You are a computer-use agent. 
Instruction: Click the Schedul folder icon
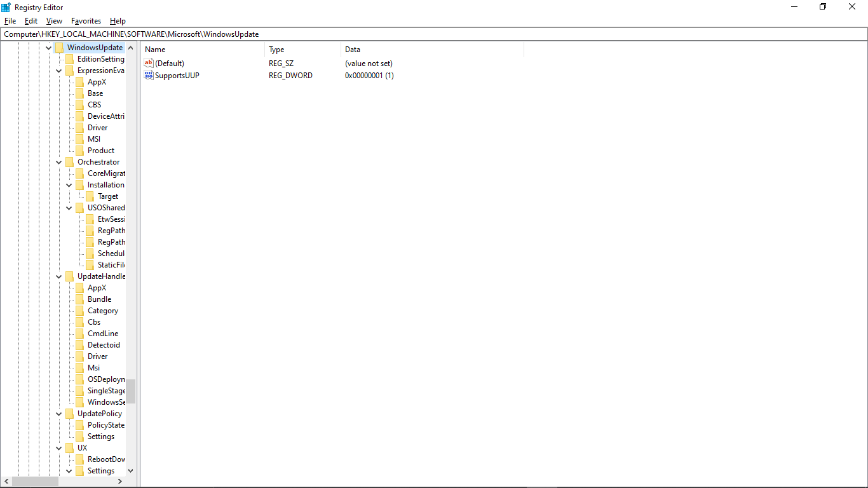[x=90, y=254]
